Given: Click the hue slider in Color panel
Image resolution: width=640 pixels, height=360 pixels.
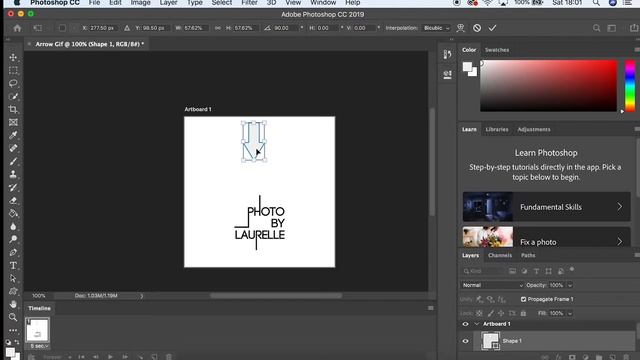Looking at the screenshot, I should [630, 86].
